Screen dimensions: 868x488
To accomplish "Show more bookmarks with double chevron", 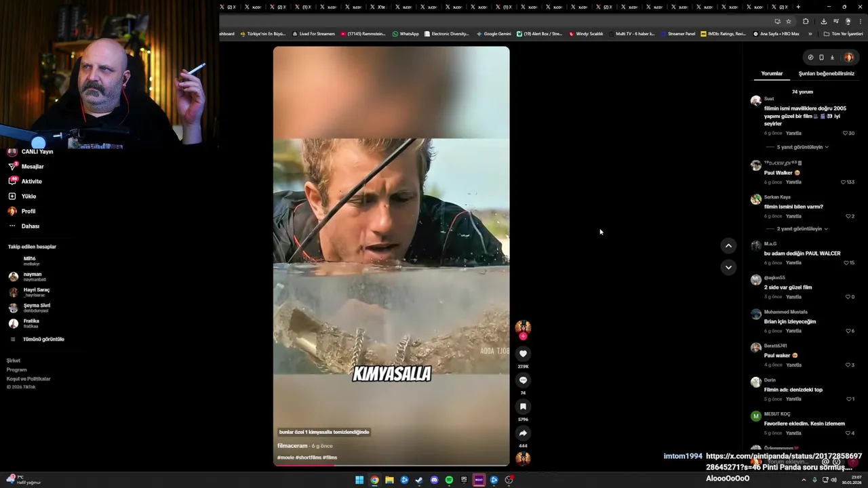I will click(810, 34).
